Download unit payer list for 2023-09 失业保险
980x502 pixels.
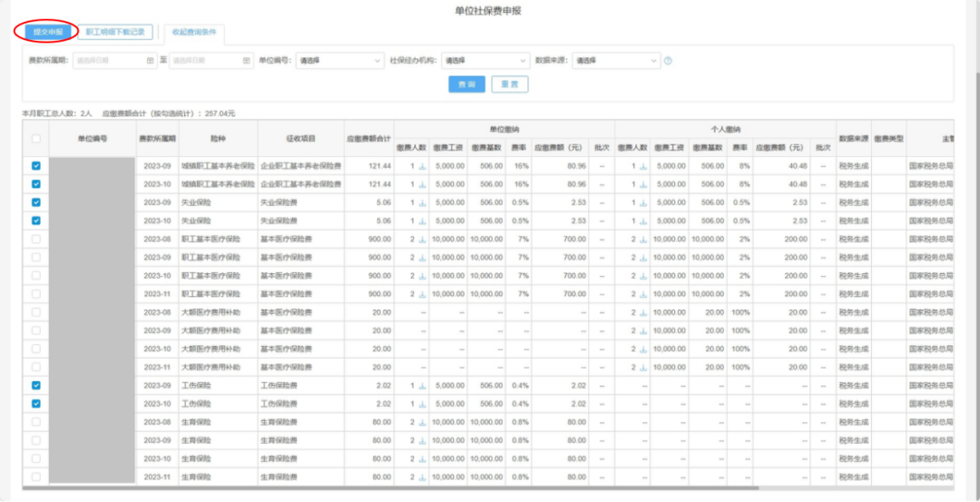[x=422, y=202]
